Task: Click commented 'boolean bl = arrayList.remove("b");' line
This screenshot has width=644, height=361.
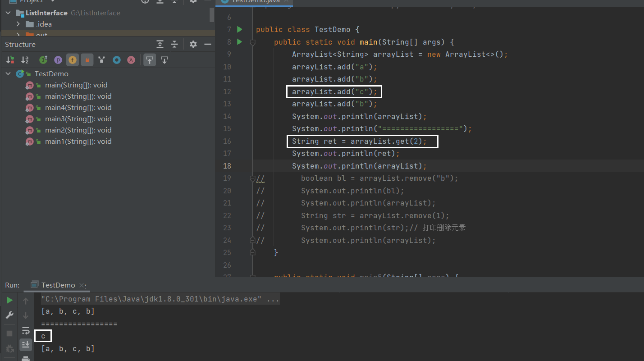Action: tap(379, 178)
